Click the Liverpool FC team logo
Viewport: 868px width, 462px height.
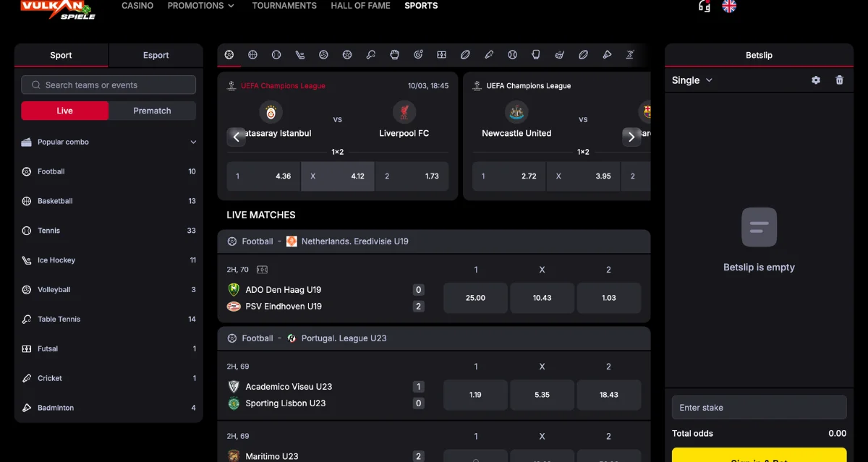(x=404, y=112)
